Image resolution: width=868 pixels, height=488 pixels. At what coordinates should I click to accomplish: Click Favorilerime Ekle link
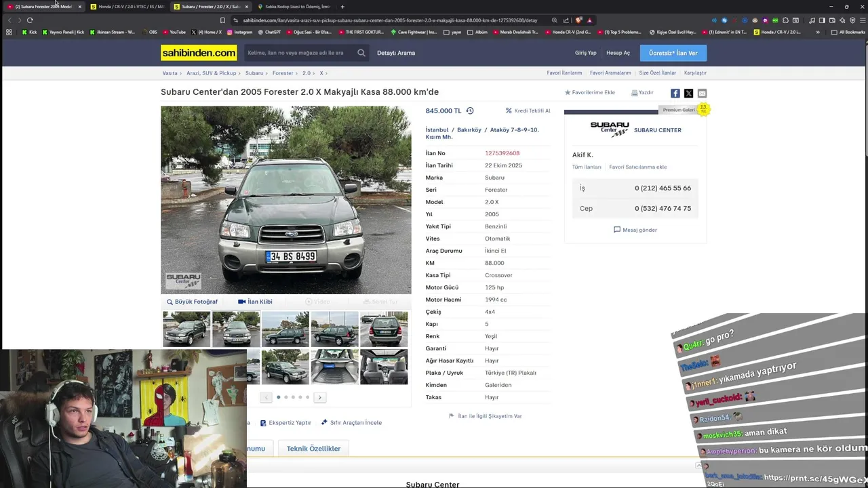tap(590, 92)
